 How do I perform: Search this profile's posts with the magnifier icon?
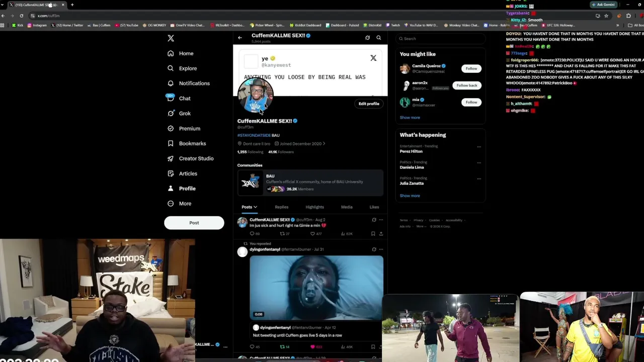pos(379,38)
